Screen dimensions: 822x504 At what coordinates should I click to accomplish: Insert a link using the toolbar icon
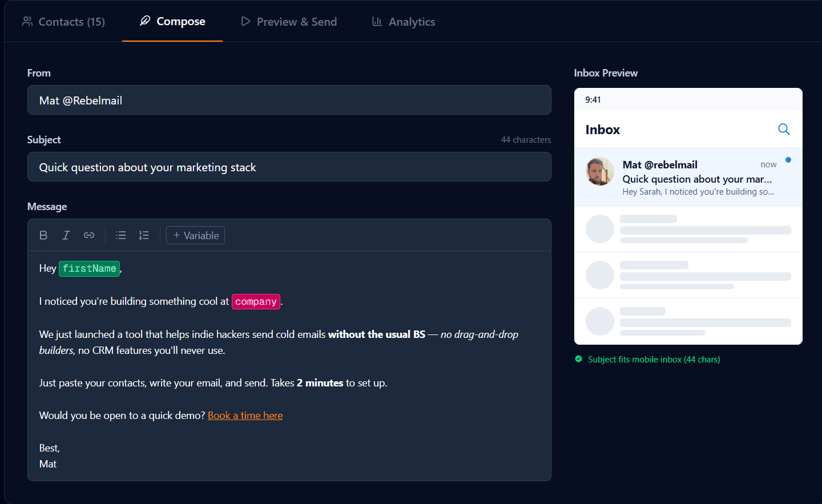point(89,235)
